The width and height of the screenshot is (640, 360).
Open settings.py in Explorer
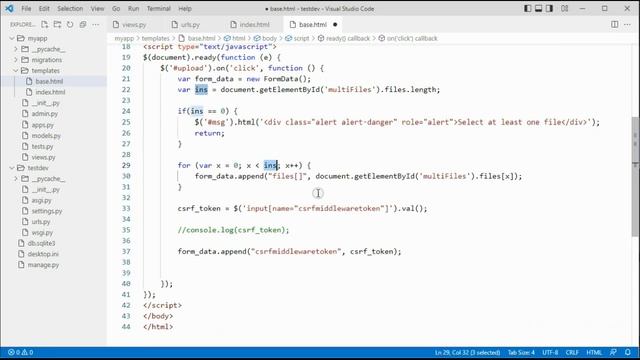click(47, 211)
